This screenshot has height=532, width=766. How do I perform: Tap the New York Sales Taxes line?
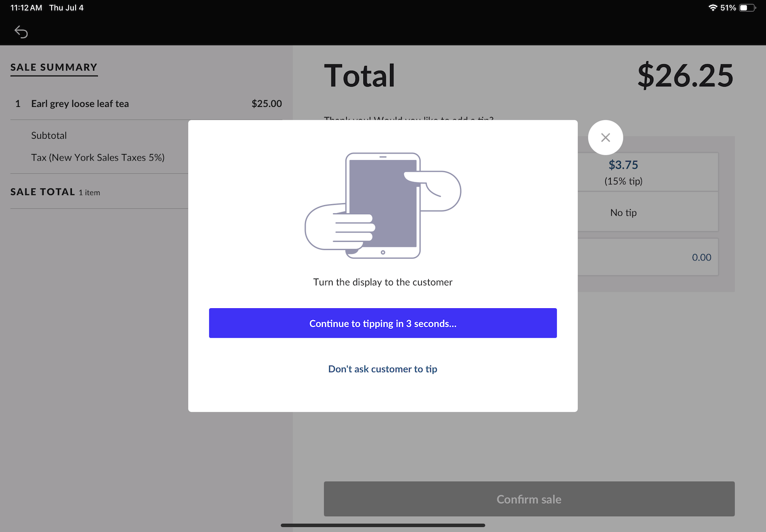click(x=98, y=157)
